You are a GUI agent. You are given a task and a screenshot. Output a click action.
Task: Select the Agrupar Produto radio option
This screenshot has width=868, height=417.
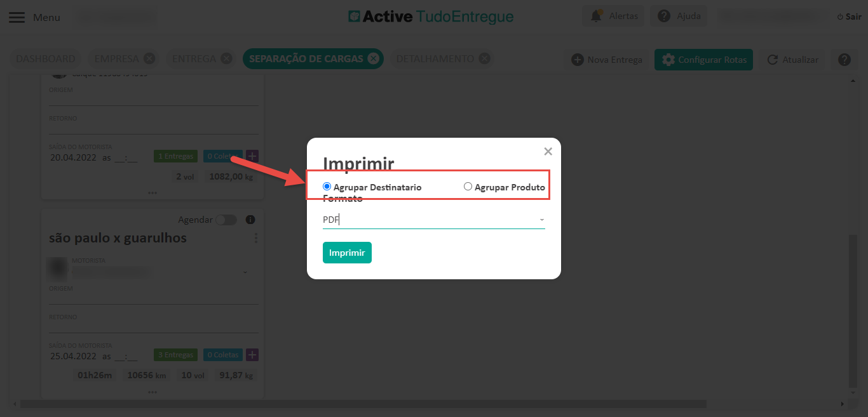click(468, 187)
